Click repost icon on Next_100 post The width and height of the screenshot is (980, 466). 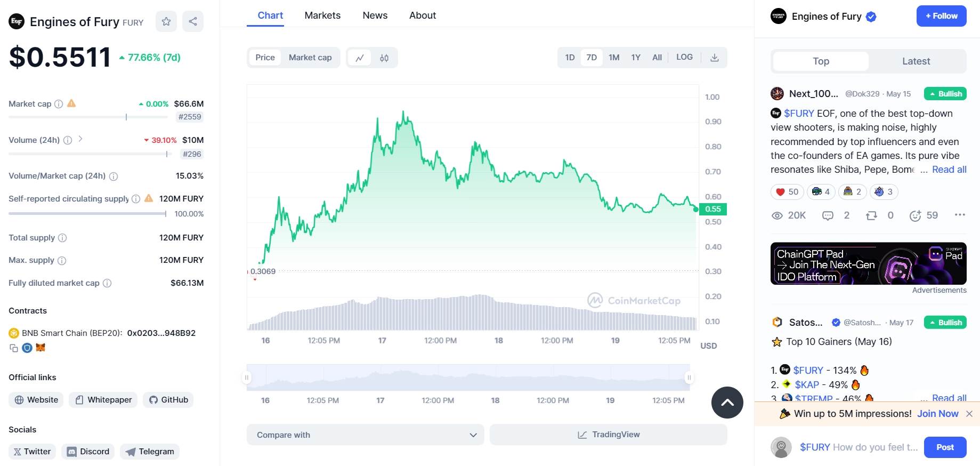(x=871, y=215)
